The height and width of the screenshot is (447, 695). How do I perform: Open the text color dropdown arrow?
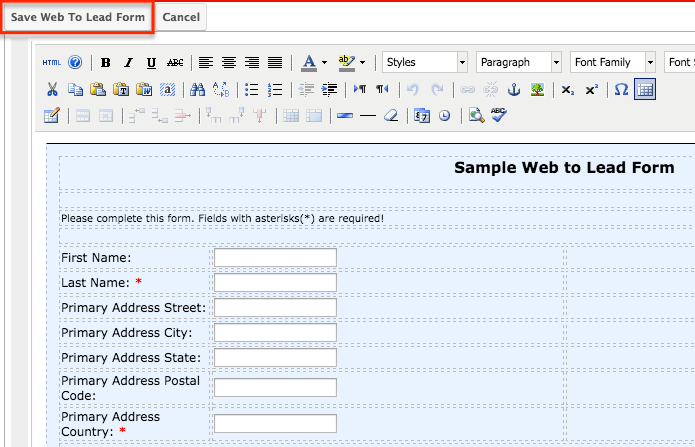point(324,63)
